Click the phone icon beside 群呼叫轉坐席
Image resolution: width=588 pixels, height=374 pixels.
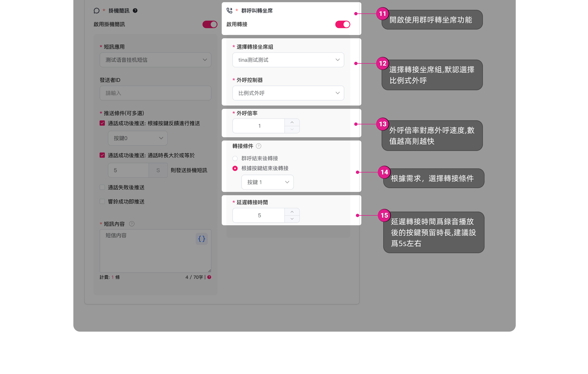tap(229, 11)
